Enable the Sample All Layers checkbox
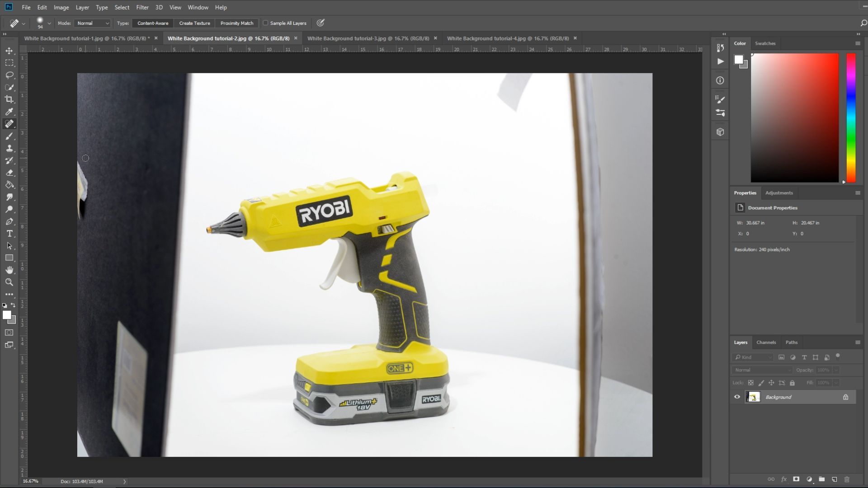Image resolution: width=868 pixels, height=488 pixels. 264,23
